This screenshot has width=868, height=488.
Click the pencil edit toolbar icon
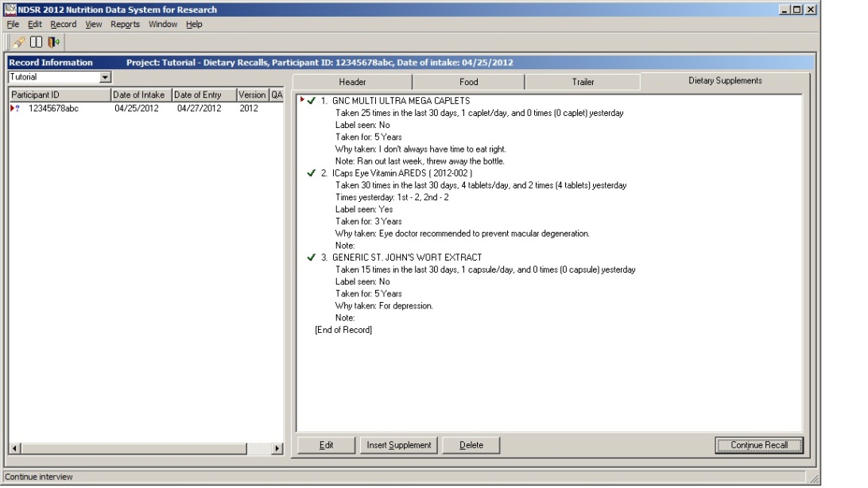click(x=18, y=41)
